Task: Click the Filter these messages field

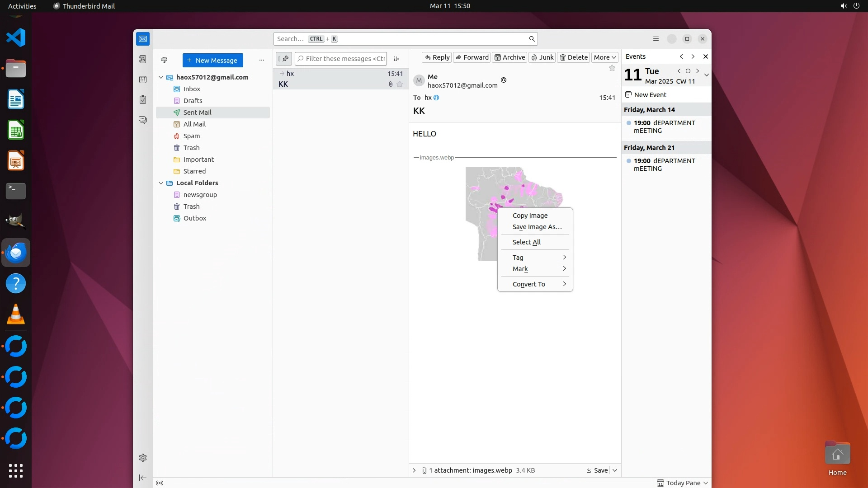Action: pos(344,59)
